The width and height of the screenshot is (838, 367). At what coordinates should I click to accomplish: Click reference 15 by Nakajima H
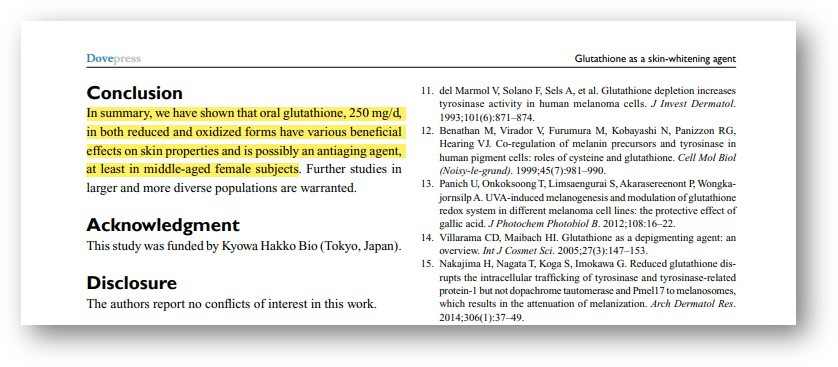pyautogui.click(x=578, y=291)
